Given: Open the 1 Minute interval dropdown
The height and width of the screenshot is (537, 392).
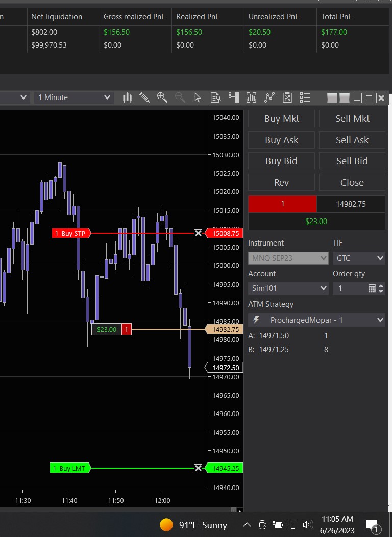Looking at the screenshot, I should pos(74,97).
